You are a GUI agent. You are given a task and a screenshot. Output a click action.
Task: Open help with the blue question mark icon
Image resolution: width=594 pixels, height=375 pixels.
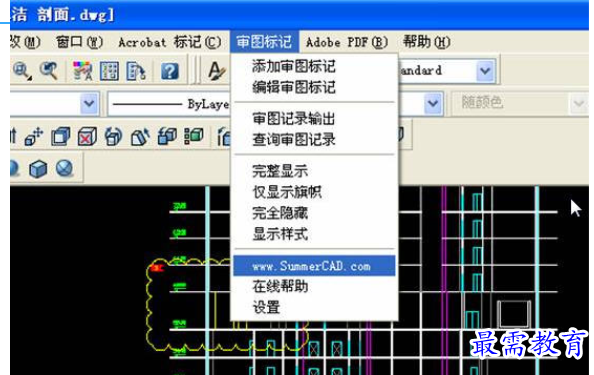pyautogui.click(x=170, y=71)
